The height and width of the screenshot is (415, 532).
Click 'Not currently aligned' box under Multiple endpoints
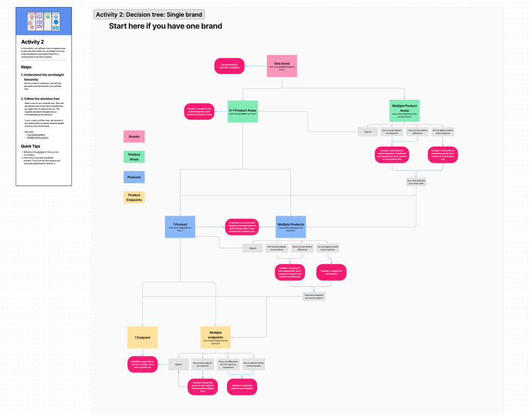[203, 364]
